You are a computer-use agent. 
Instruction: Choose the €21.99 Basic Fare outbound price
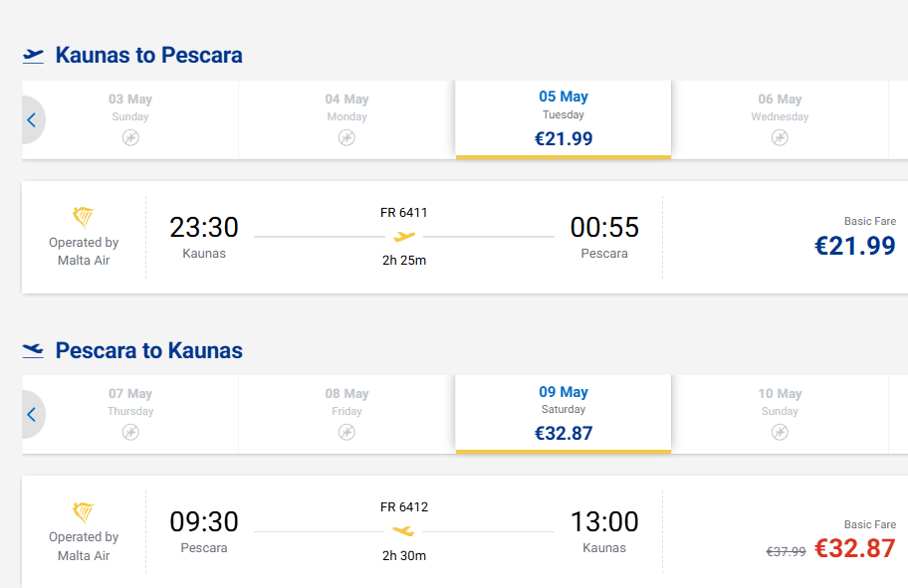(855, 245)
